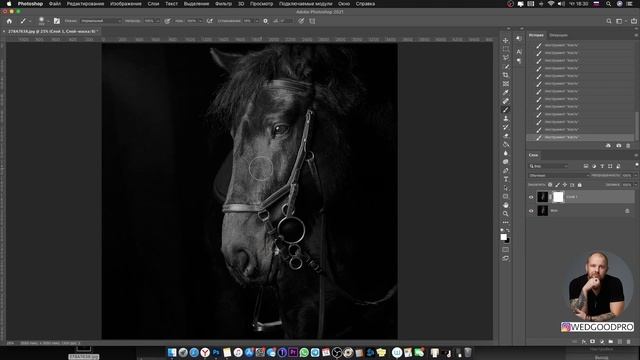The height and width of the screenshot is (360, 640).
Task: Click the foreground color swatch
Action: click(504, 237)
